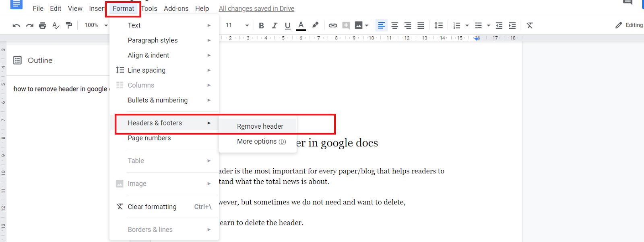Image resolution: width=644 pixels, height=242 pixels.
Task: Expand bulleted list options arrow
Action: tap(488, 25)
